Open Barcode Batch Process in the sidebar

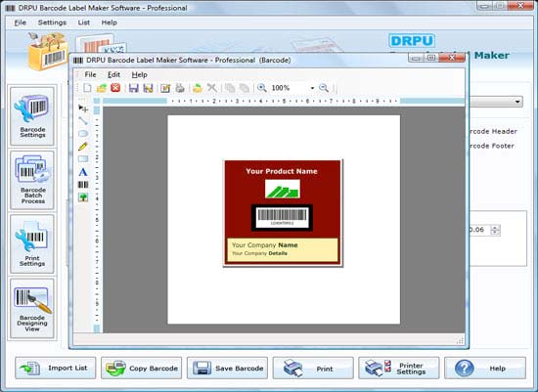pos(32,180)
